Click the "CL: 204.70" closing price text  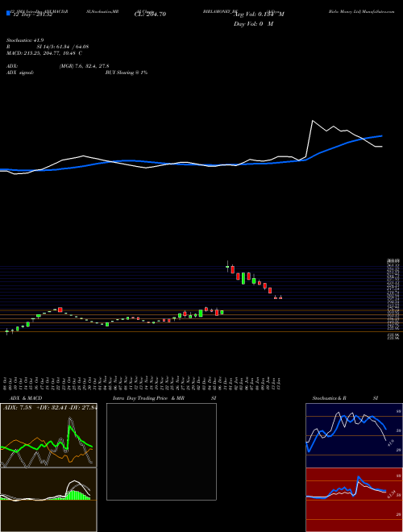(149, 15)
